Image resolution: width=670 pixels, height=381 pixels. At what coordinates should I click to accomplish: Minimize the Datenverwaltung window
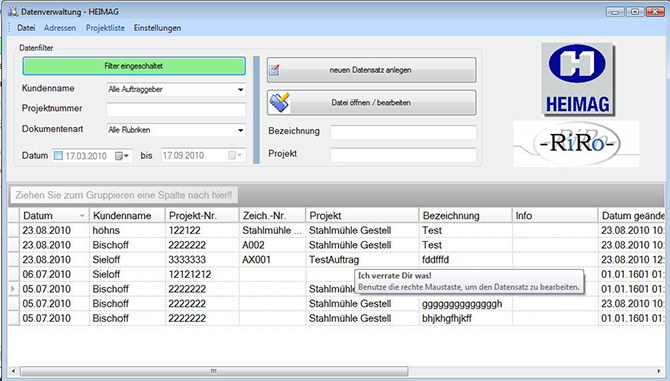click(615, 12)
